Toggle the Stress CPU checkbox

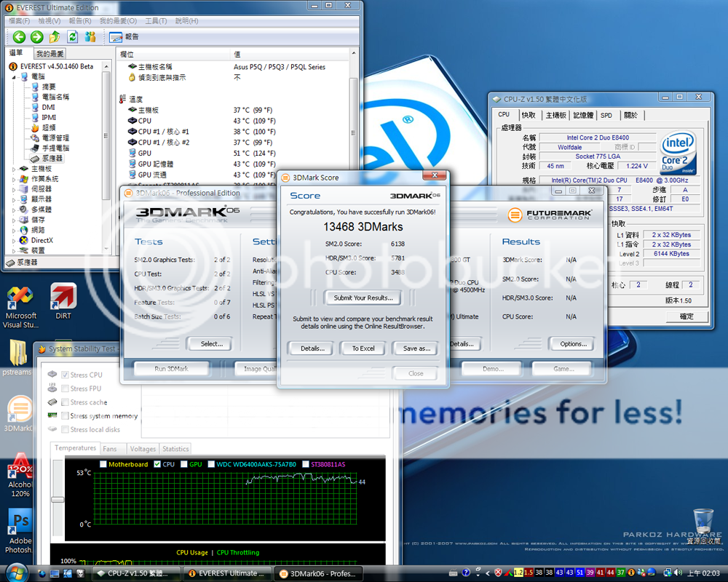(x=65, y=375)
